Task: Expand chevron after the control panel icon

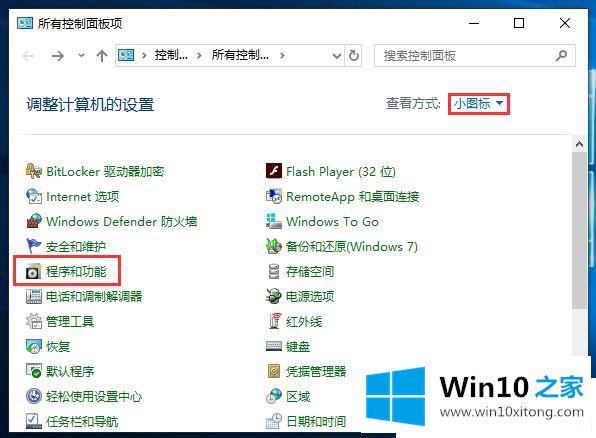Action: pyautogui.click(x=144, y=56)
